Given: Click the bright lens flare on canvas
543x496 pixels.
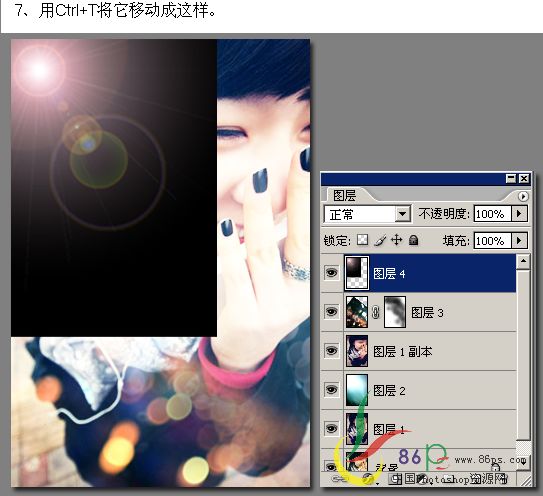Looking at the screenshot, I should click(x=39, y=70).
